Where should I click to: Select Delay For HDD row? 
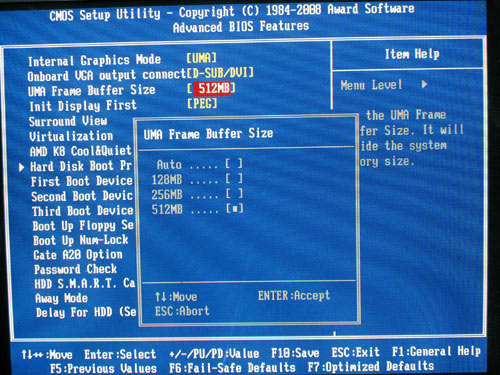86,312
